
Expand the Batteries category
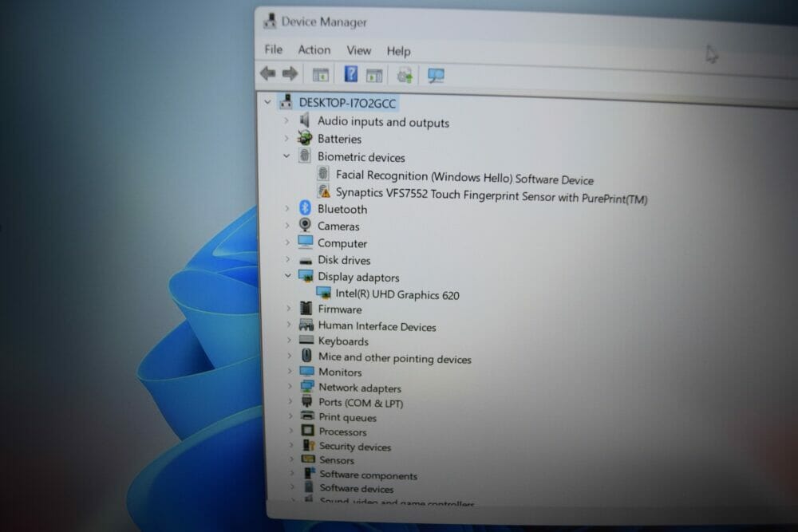pos(286,138)
